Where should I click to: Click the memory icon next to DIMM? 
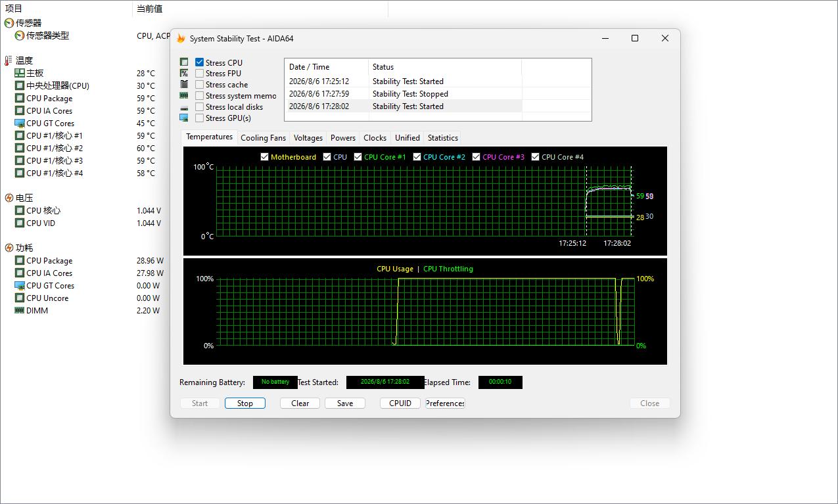click(x=20, y=310)
